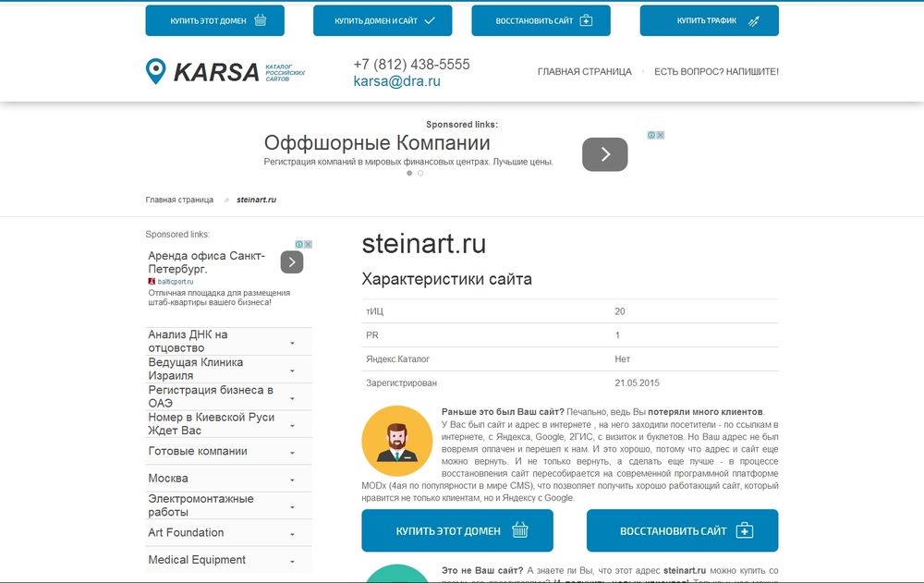Open 'Ведущая Клиника Израиля' link
This screenshot has height=583, width=924.
pos(195,369)
